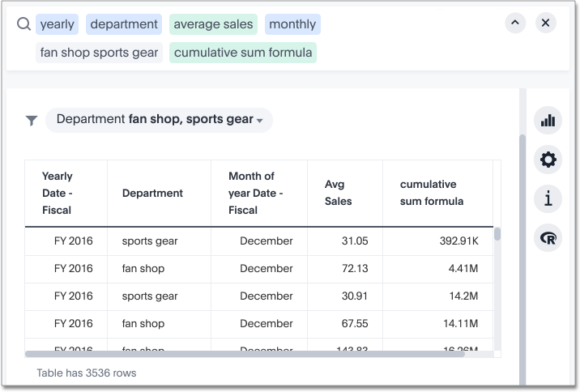Click 'cumulative sum formula' search token

click(243, 53)
